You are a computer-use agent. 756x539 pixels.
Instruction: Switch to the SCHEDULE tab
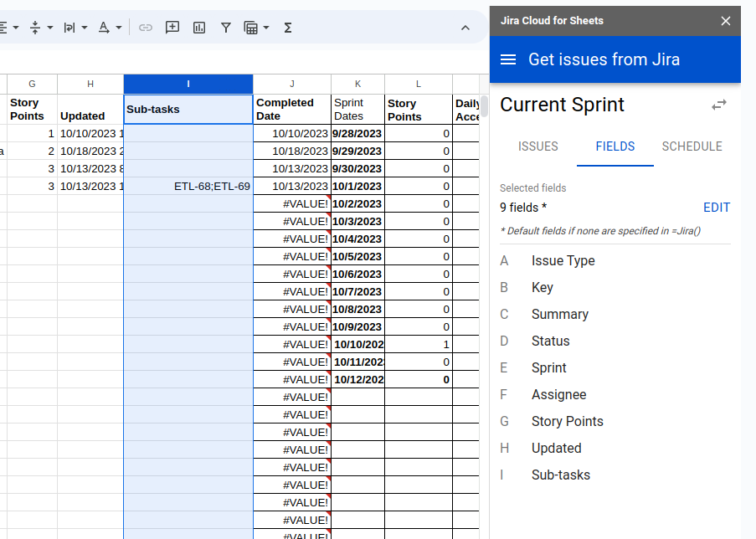click(x=692, y=146)
